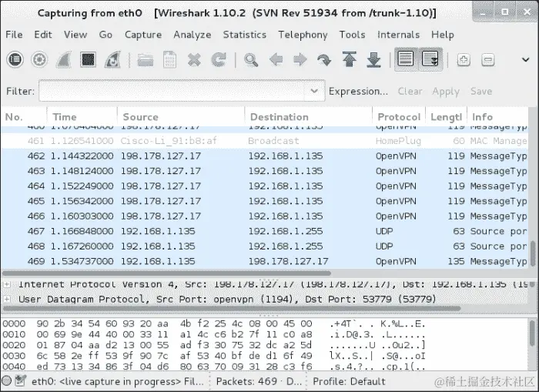This screenshot has height=392, width=539.
Task: Open the Statistics menu
Action: [244, 35]
